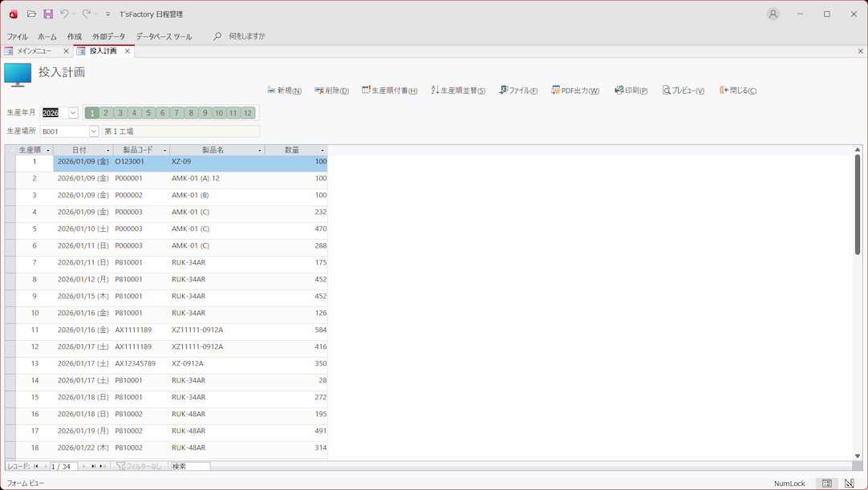Click the 印刷 print icon
868x490 pixels.
pyautogui.click(x=619, y=91)
